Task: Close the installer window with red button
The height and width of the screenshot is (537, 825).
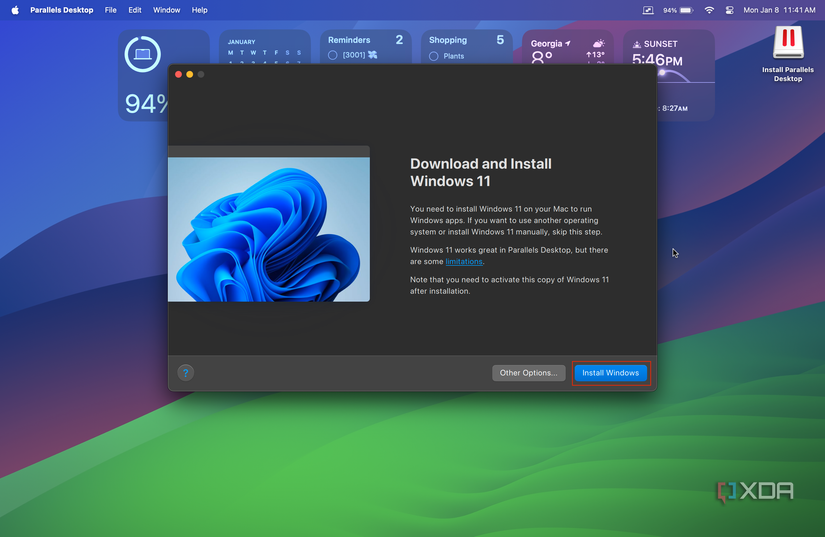Action: [178, 75]
